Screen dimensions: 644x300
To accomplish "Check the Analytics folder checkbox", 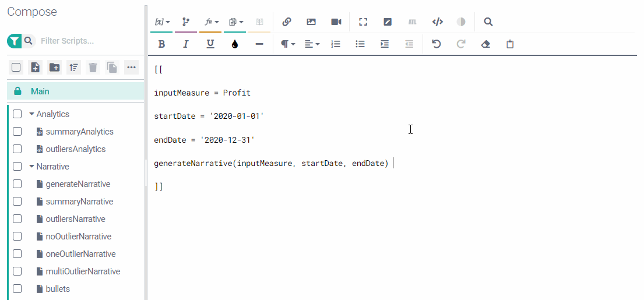I will [17, 114].
